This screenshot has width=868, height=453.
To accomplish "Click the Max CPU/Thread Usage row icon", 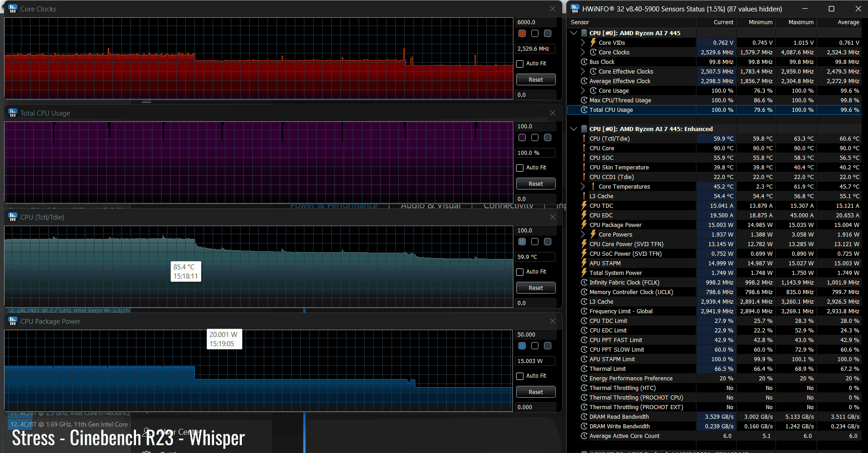I will [584, 100].
